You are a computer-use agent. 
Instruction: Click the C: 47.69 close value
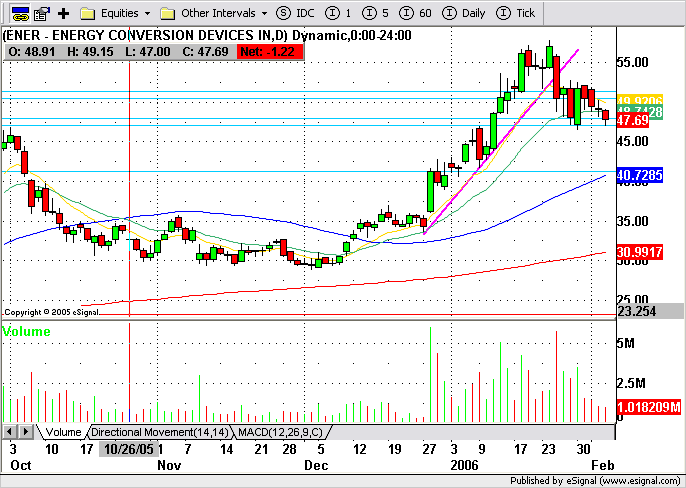(x=205, y=52)
